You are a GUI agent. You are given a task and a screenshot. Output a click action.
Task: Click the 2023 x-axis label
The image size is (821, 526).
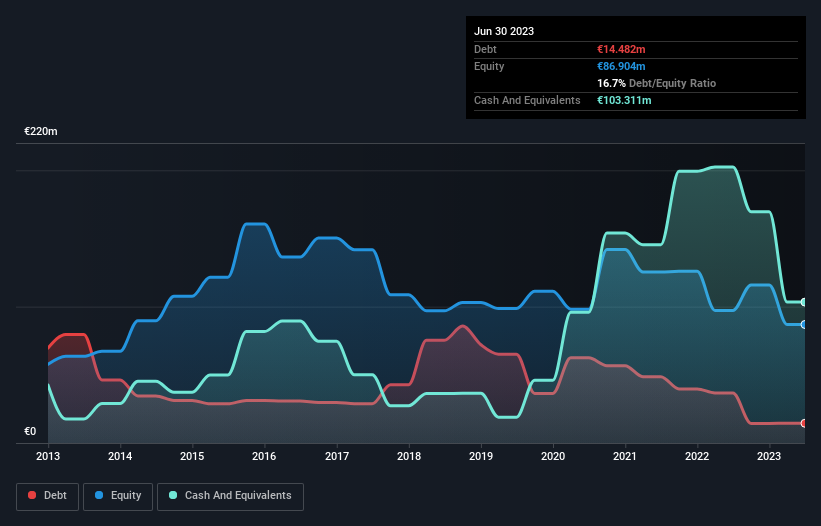[x=769, y=456]
